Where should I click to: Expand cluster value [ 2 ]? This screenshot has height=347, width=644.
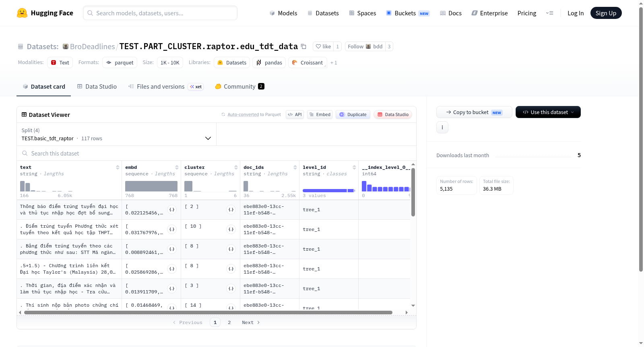pyautogui.click(x=231, y=210)
